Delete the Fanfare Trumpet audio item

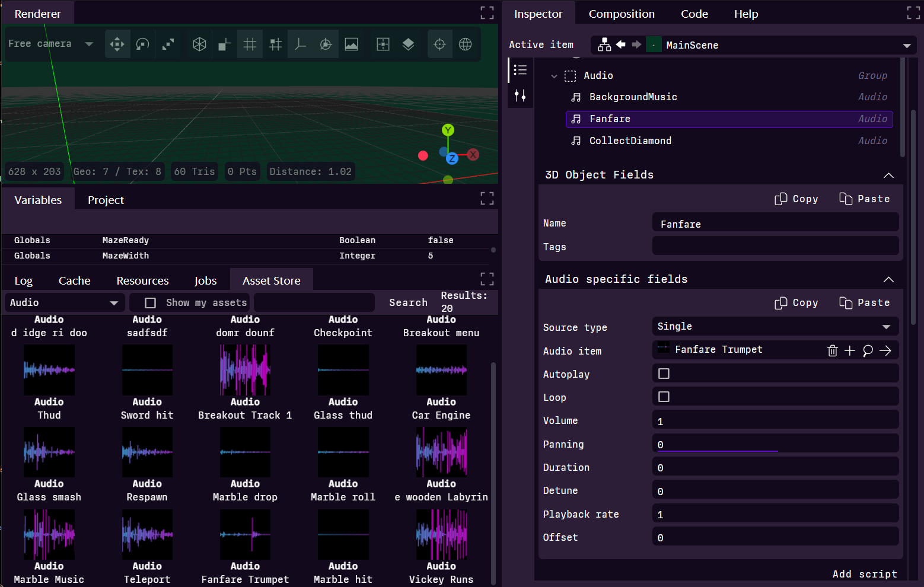coord(833,350)
